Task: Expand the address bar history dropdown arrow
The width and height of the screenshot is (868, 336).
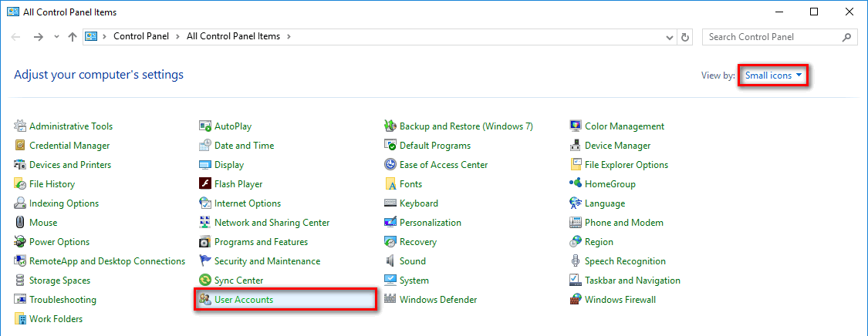Action: [x=670, y=37]
